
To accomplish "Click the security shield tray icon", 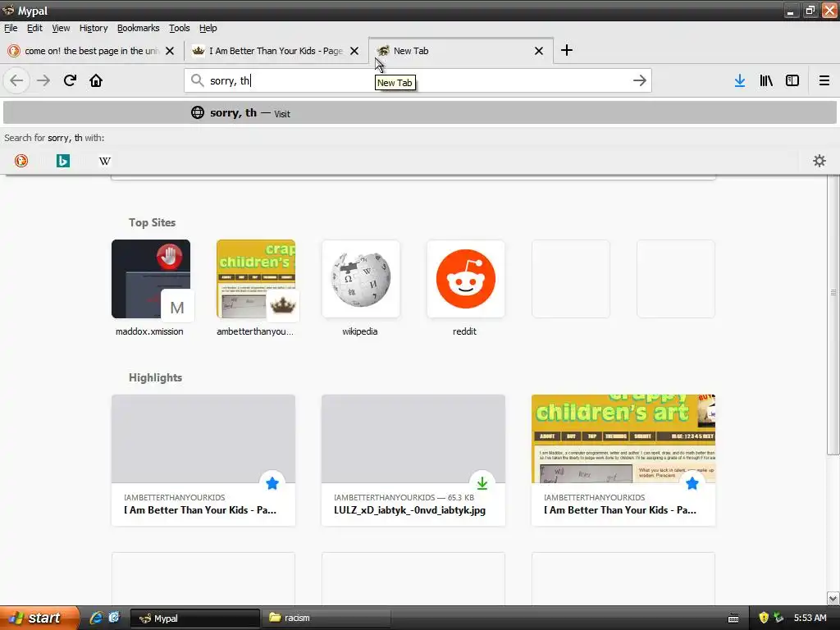I will pyautogui.click(x=764, y=619).
